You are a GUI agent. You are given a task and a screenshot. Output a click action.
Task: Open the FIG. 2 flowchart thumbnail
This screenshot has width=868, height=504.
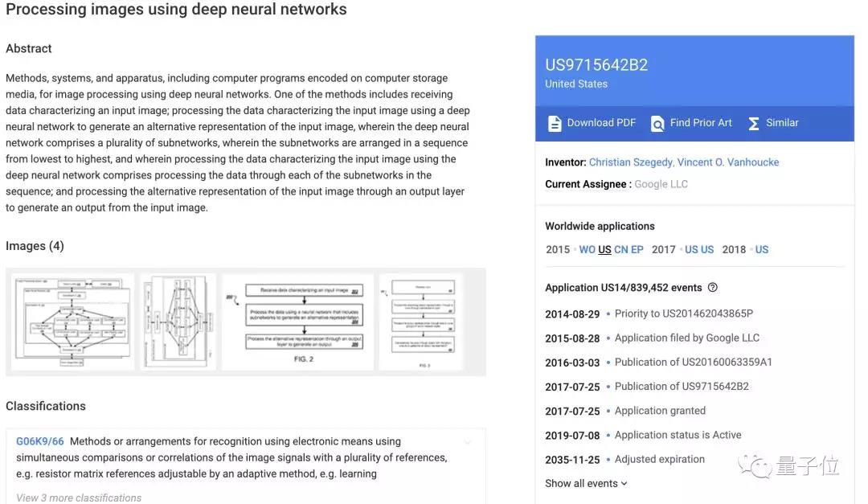tap(298, 322)
